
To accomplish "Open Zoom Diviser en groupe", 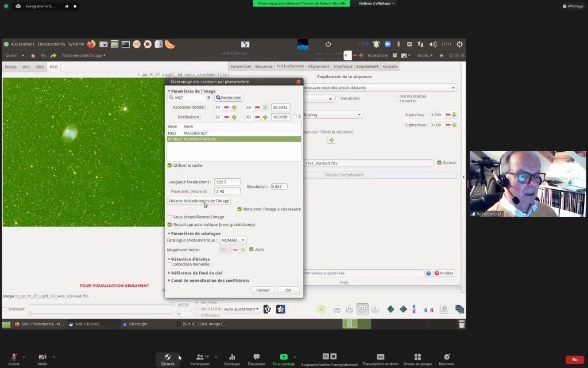I will 418,359.
